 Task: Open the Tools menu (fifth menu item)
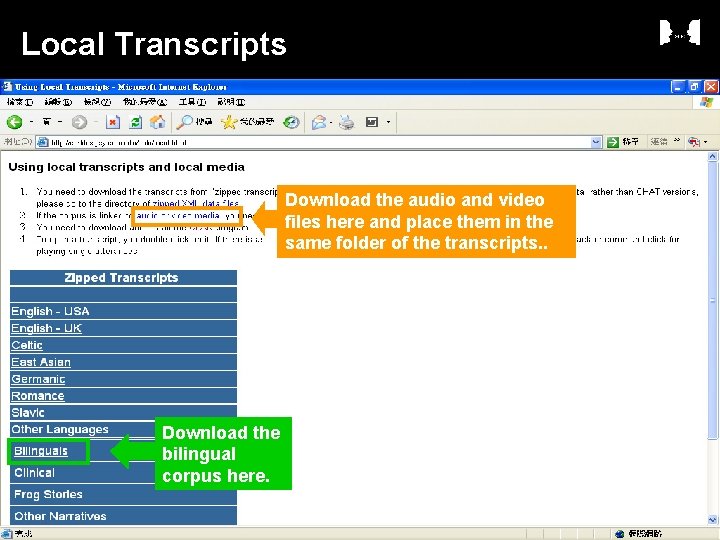192,102
